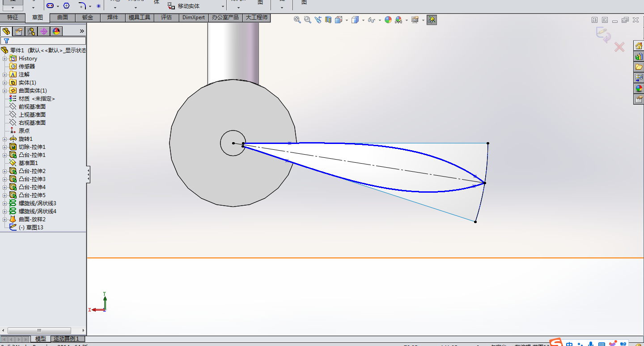Select the point sketch tool

(98, 6)
